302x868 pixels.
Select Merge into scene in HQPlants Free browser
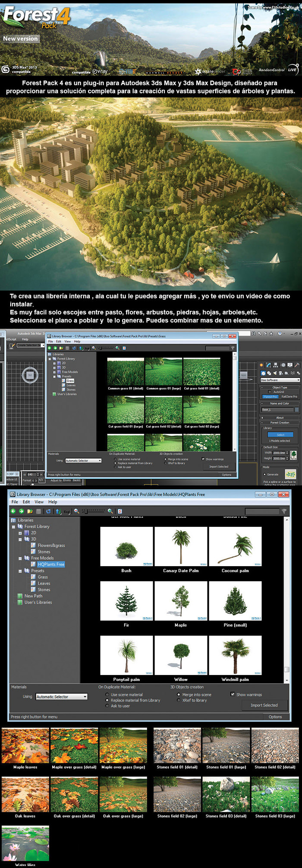[179, 695]
